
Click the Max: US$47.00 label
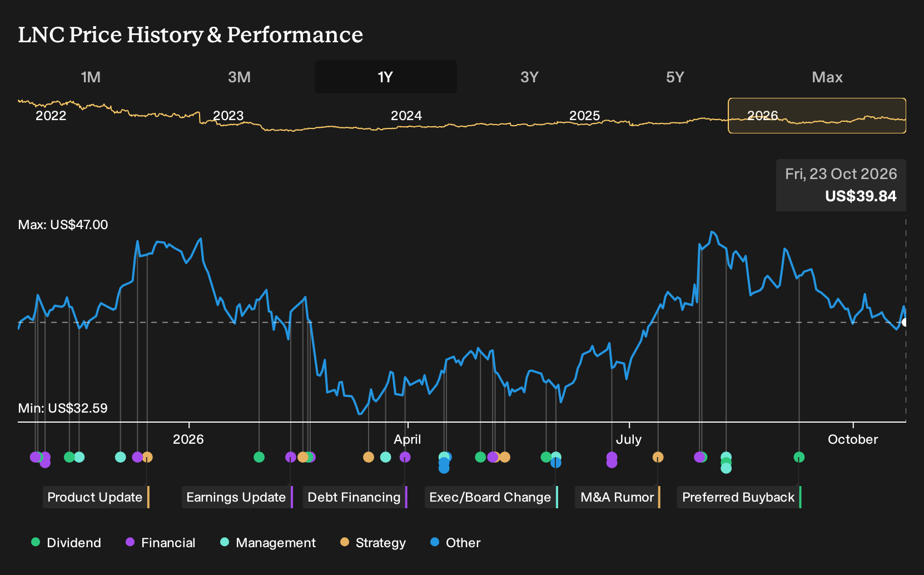63,225
